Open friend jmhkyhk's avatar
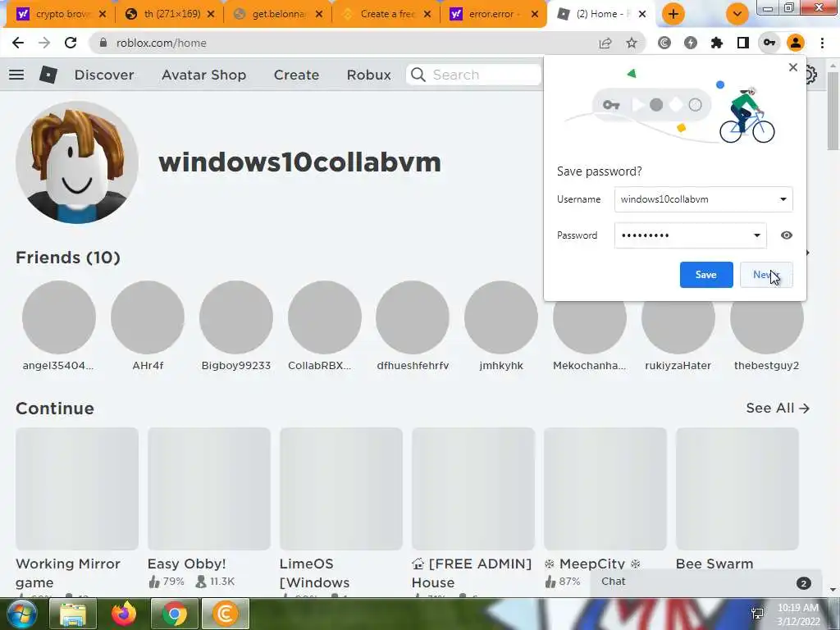This screenshot has height=630, width=840. [x=501, y=317]
